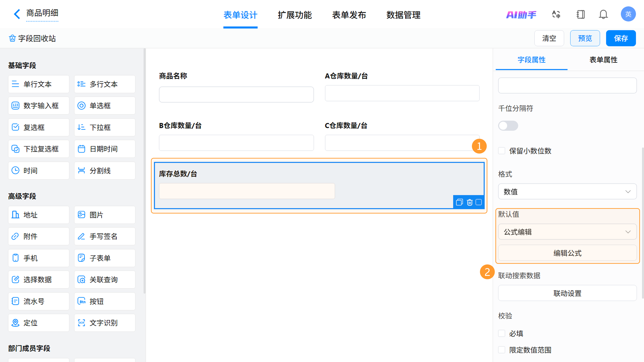Switch to 表单发布 tab

(x=349, y=15)
